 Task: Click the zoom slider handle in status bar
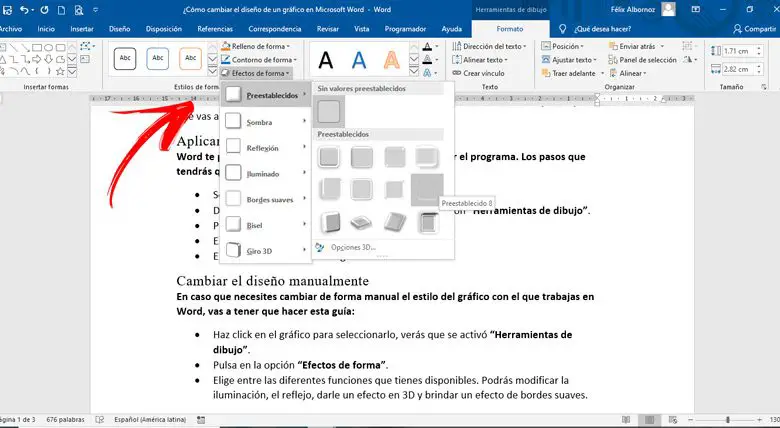point(728,420)
